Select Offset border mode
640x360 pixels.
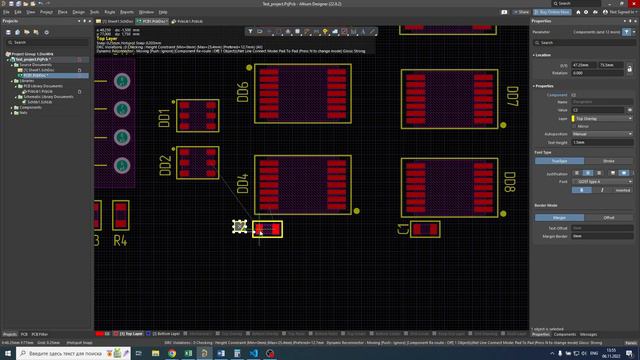tap(608, 218)
